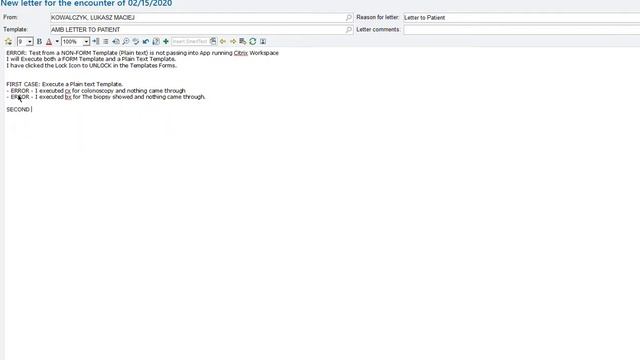
Task: Click the icon right of Insert SmartText box
Action: (213, 41)
